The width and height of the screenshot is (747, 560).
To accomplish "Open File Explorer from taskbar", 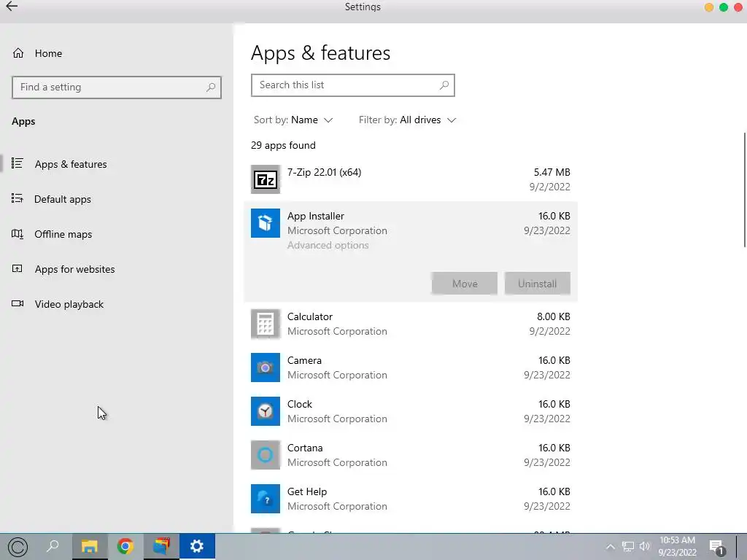I will pos(90,546).
